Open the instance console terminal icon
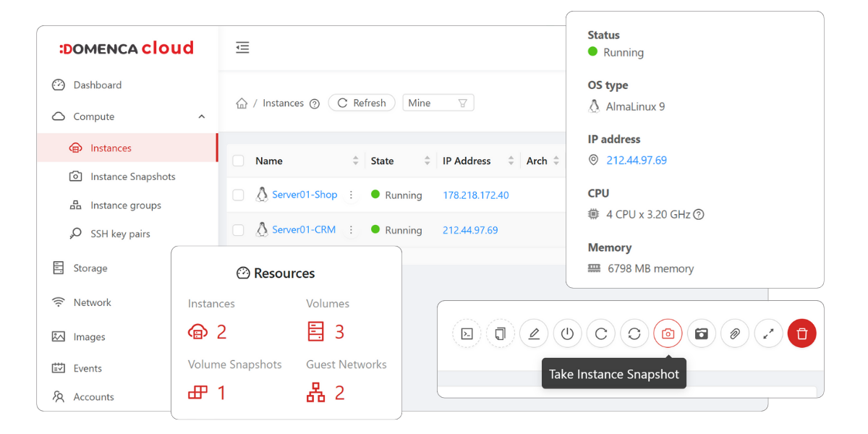The width and height of the screenshot is (868, 434). [x=467, y=333]
